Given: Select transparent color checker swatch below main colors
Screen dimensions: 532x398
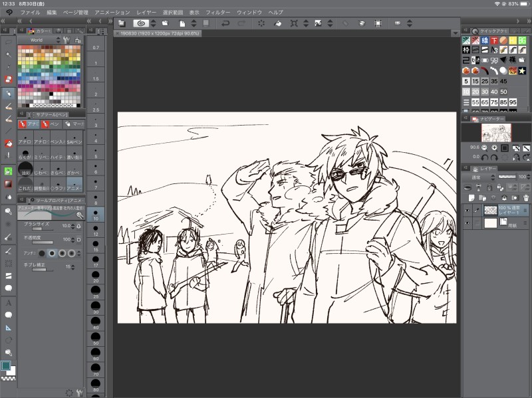Looking at the screenshot, I should coord(9,378).
